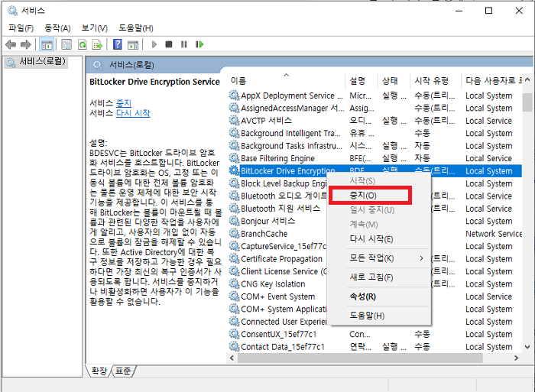
Task: Click the horizontal scrollbar left arrow
Action: tap(232, 358)
